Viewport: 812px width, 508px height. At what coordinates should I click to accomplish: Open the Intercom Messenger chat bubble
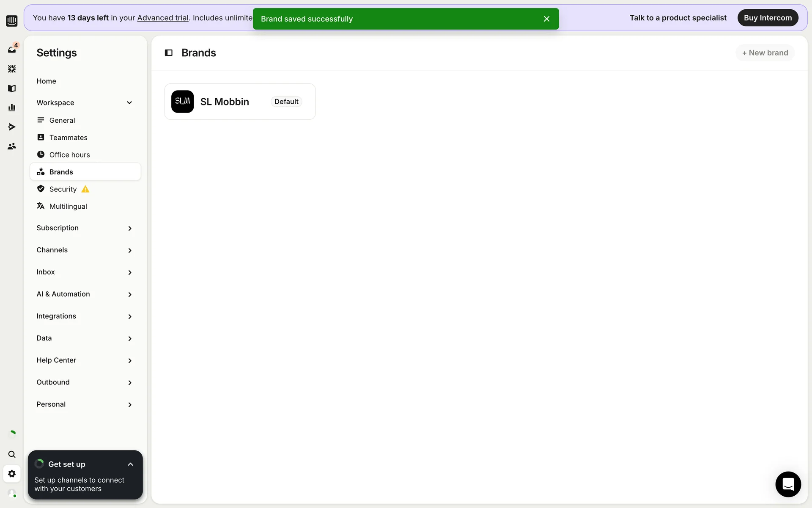(788, 484)
